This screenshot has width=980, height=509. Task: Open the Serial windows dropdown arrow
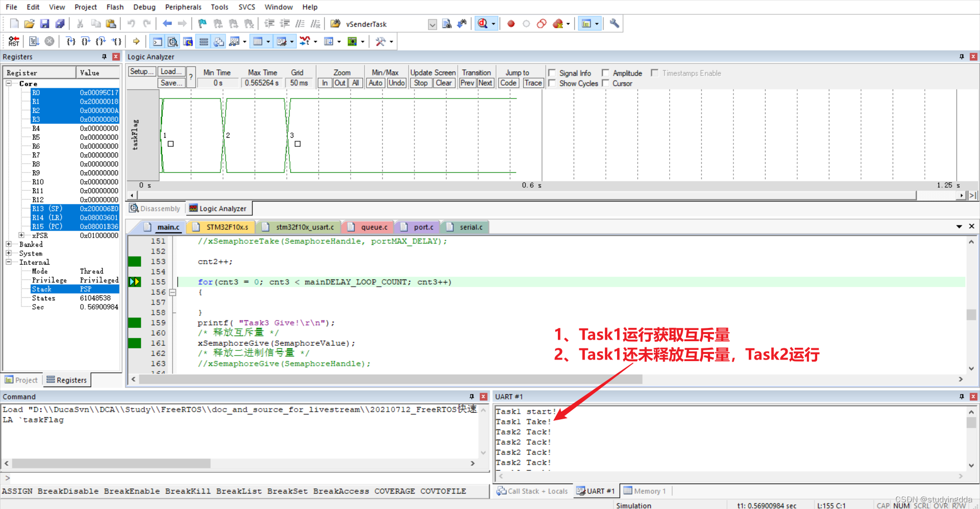click(x=292, y=42)
